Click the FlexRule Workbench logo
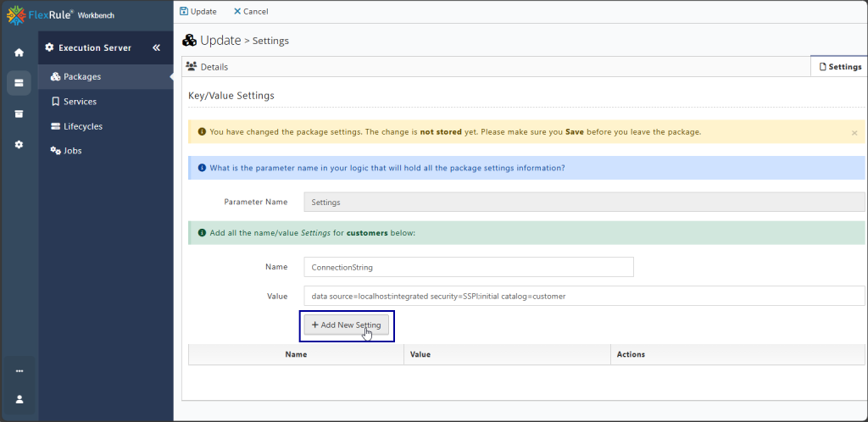This screenshot has height=422, width=868. 61,15
